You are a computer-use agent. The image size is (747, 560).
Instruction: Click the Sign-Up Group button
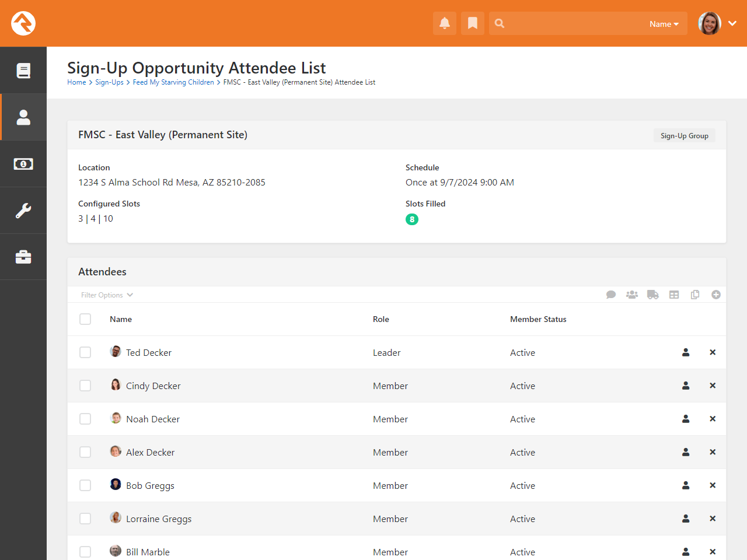tap(685, 135)
